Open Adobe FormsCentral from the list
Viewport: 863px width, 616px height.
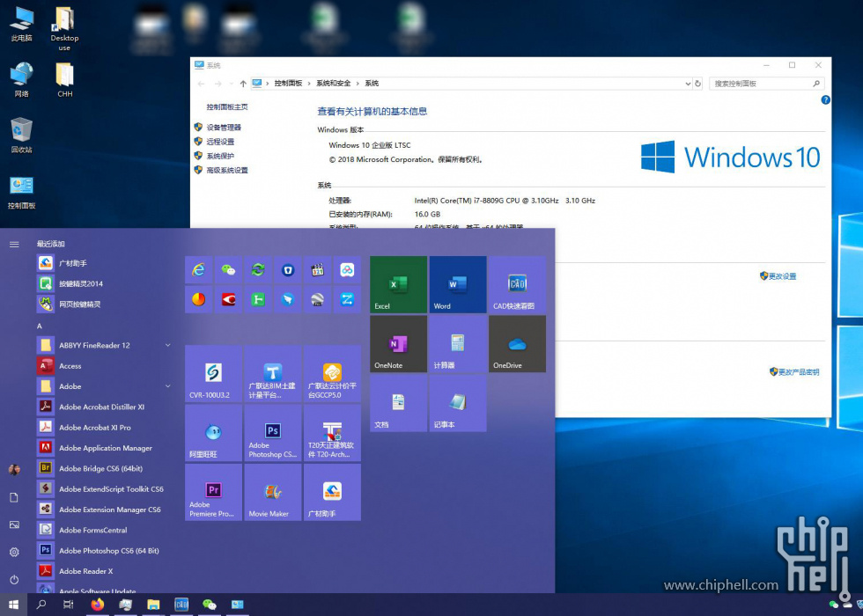coord(105,530)
